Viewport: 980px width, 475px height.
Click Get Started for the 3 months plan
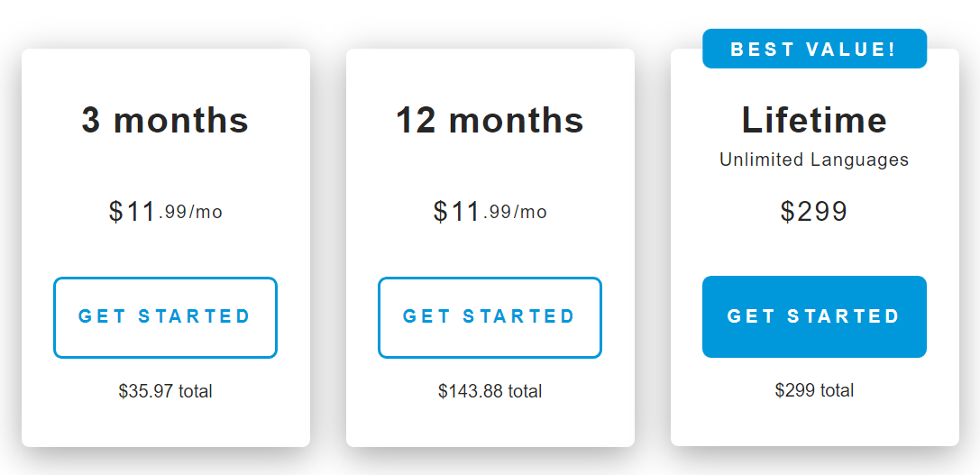(x=165, y=317)
